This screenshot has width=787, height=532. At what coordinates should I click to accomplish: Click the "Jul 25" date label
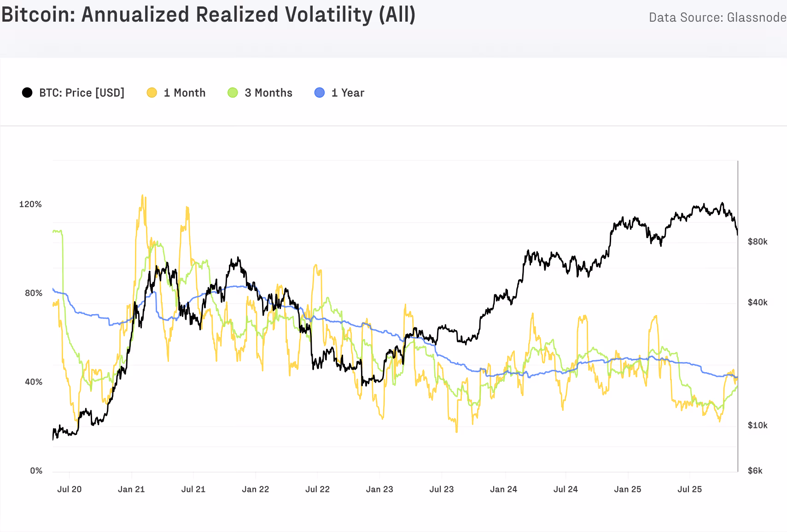pyautogui.click(x=689, y=489)
